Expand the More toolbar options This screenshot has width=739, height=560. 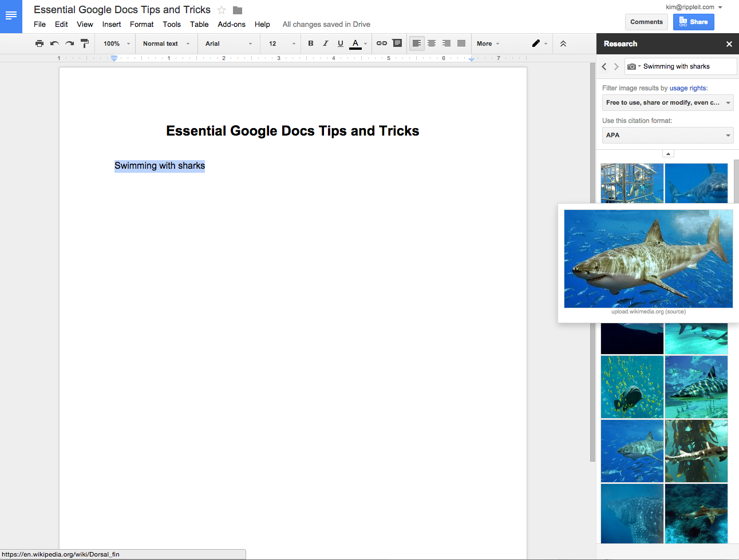tap(488, 43)
